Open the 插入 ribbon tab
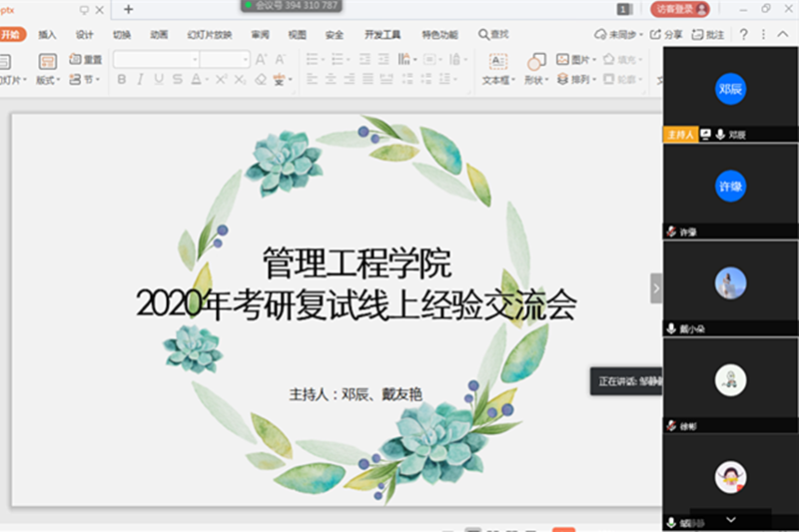This screenshot has width=799, height=532. (47, 34)
